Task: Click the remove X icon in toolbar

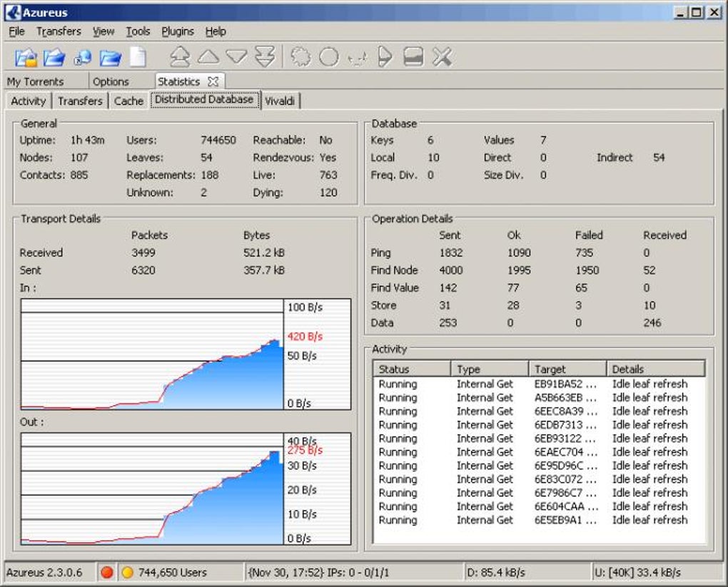Action: point(443,57)
